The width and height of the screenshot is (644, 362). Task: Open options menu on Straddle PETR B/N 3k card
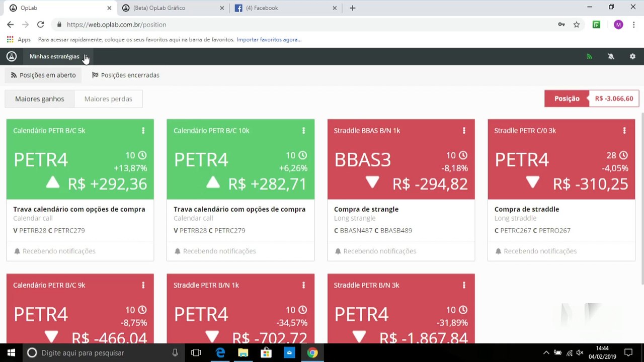(464, 285)
